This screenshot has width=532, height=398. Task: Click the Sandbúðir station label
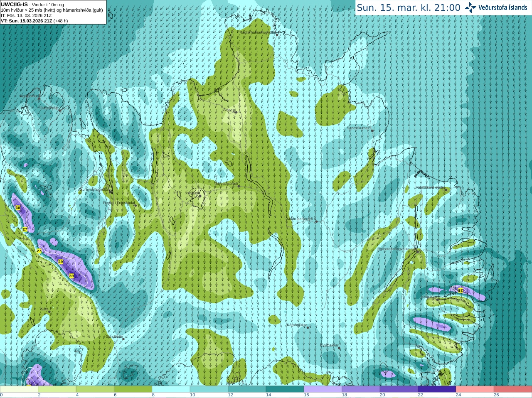pos(114,337)
